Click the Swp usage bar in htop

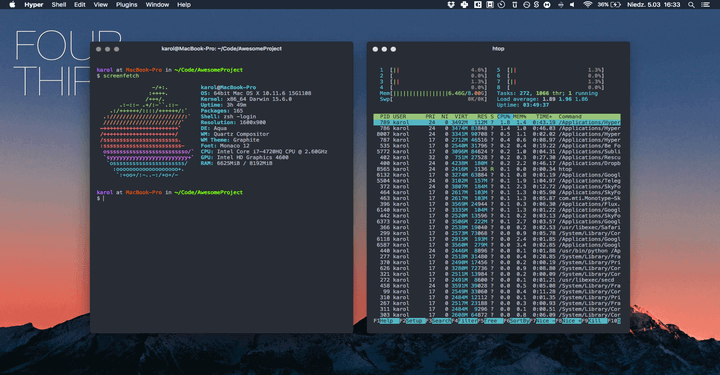point(433,99)
